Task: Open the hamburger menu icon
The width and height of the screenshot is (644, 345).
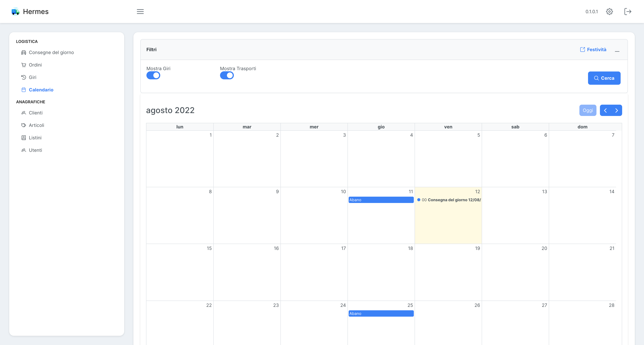Action: pos(140,11)
